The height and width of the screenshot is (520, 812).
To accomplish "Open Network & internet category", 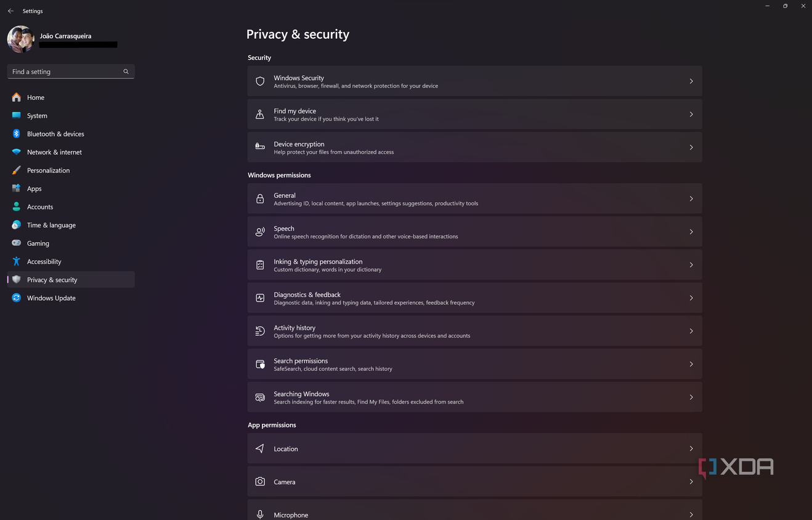I will (x=71, y=152).
